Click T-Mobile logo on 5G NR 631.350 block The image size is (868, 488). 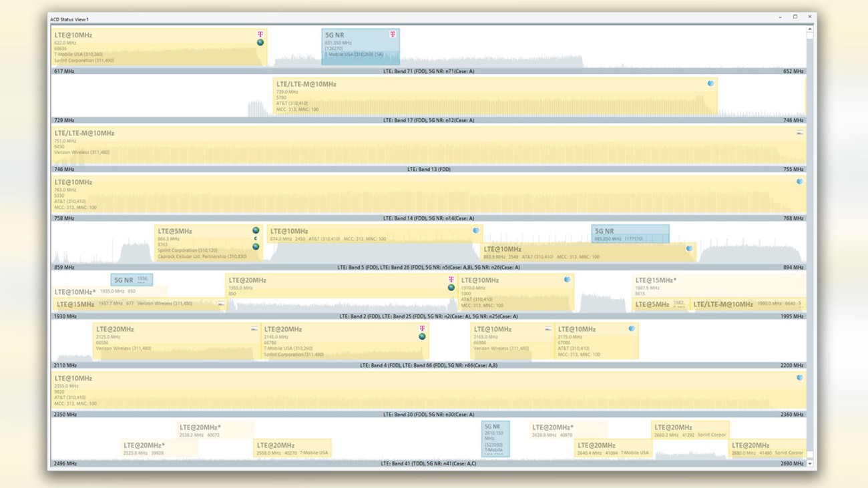point(393,35)
